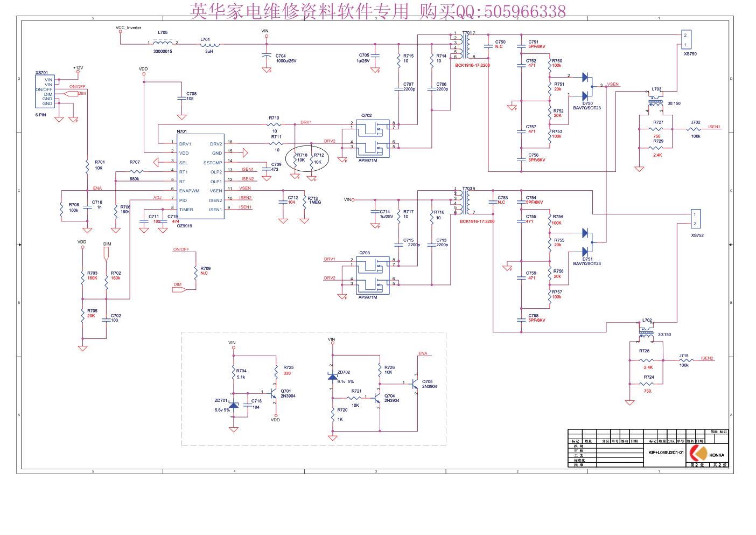Click the ZD702 Zener diode symbol

(333, 377)
